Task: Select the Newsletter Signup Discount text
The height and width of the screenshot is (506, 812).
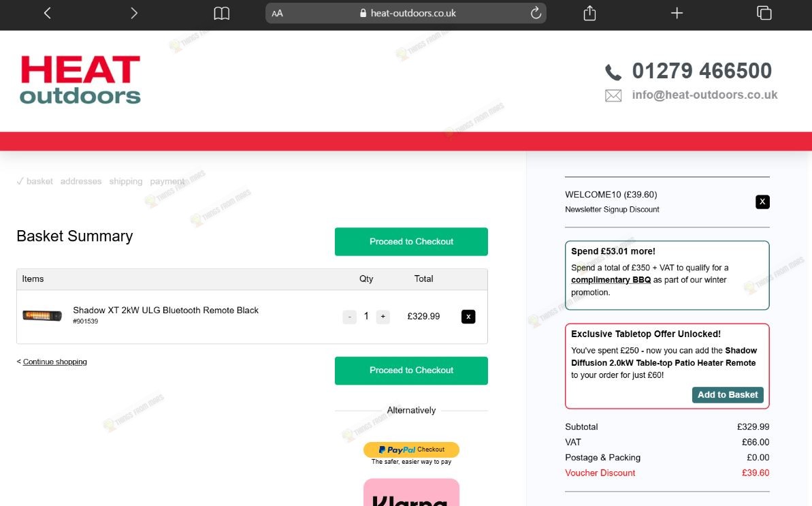Action: tap(612, 209)
